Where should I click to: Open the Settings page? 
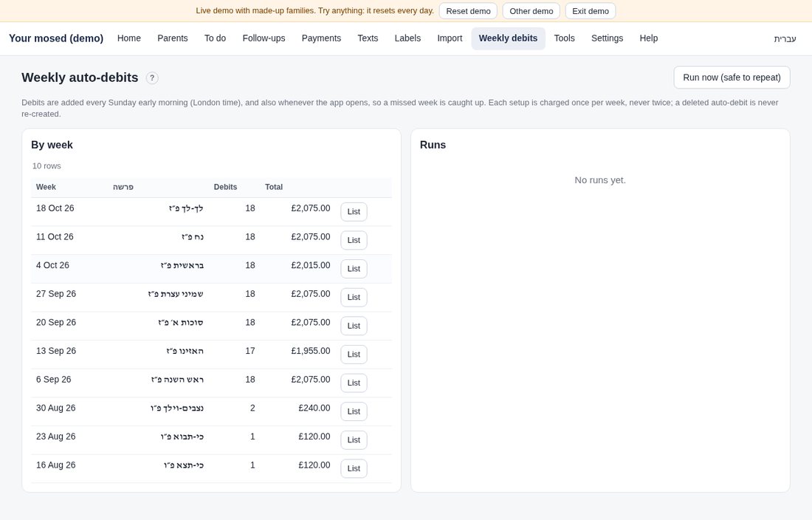[607, 38]
